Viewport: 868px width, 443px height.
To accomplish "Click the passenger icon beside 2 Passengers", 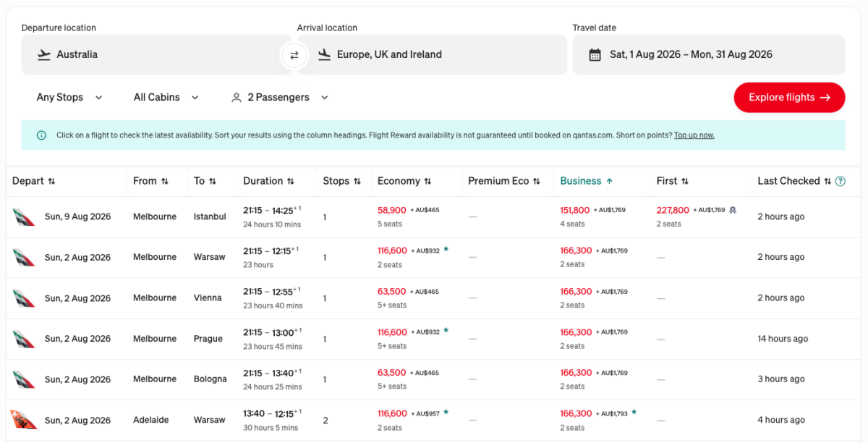I will tap(236, 97).
